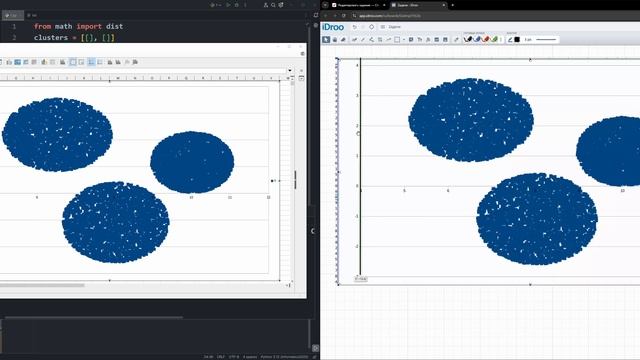Expand the shape tool dropdown arrow
Image resolution: width=640 pixels, height=360 pixels.
tap(404, 40)
